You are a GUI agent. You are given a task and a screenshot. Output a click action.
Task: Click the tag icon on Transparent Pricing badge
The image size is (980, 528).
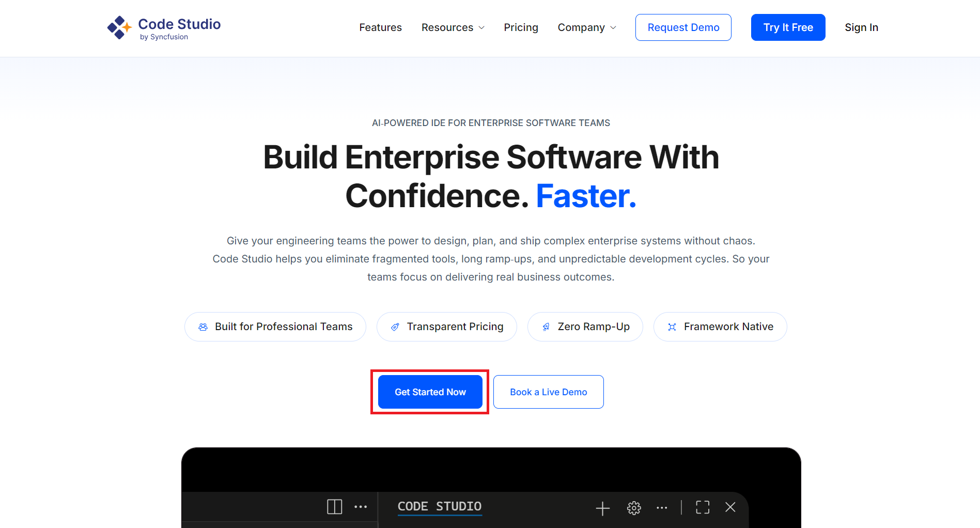click(x=395, y=327)
